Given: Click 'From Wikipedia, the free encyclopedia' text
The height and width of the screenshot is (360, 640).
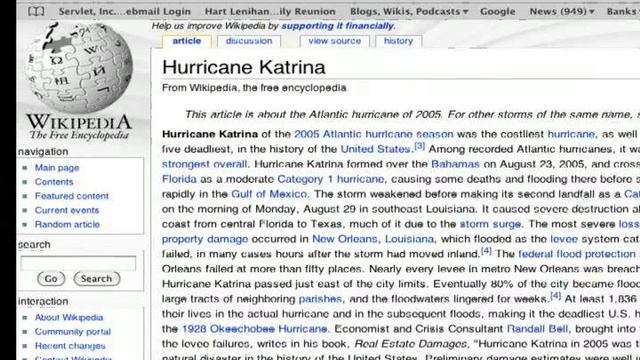Looking at the screenshot, I should tap(254, 88).
